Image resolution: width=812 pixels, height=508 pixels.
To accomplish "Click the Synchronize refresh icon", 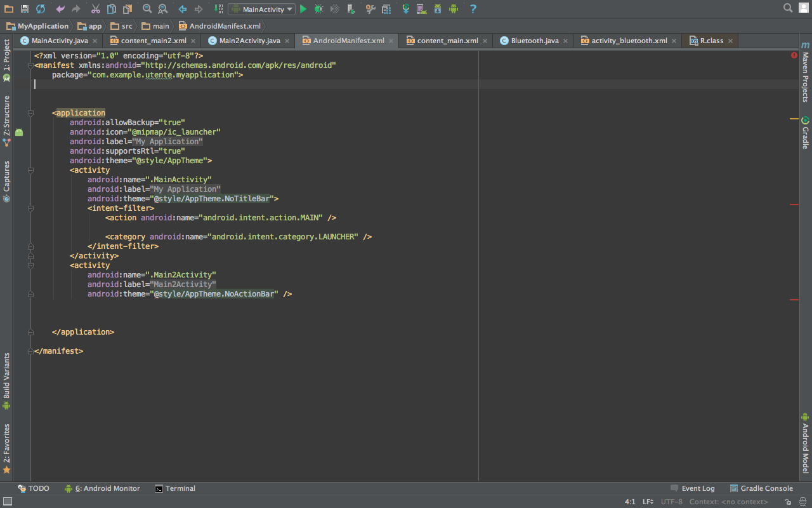I will pos(41,9).
